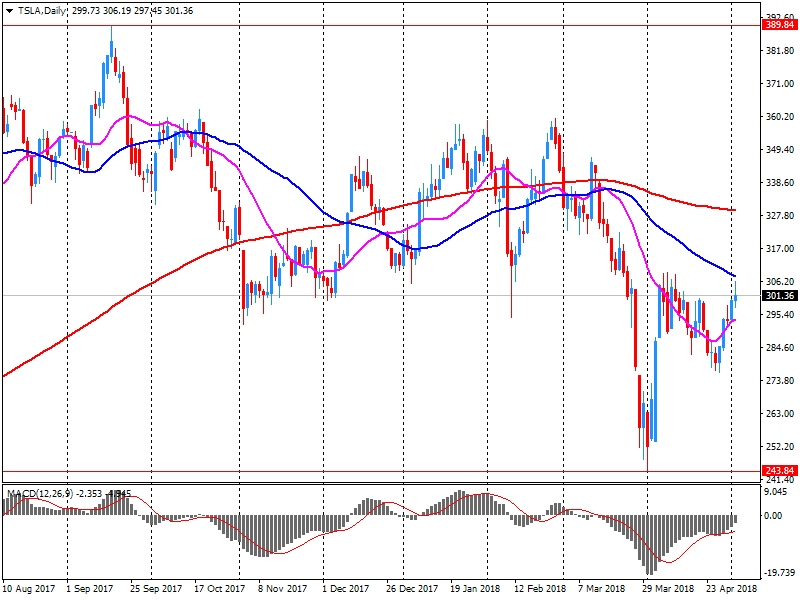Click the 360.20 price on the scale
Screen dimensions: 800x600
pyautogui.click(x=778, y=117)
